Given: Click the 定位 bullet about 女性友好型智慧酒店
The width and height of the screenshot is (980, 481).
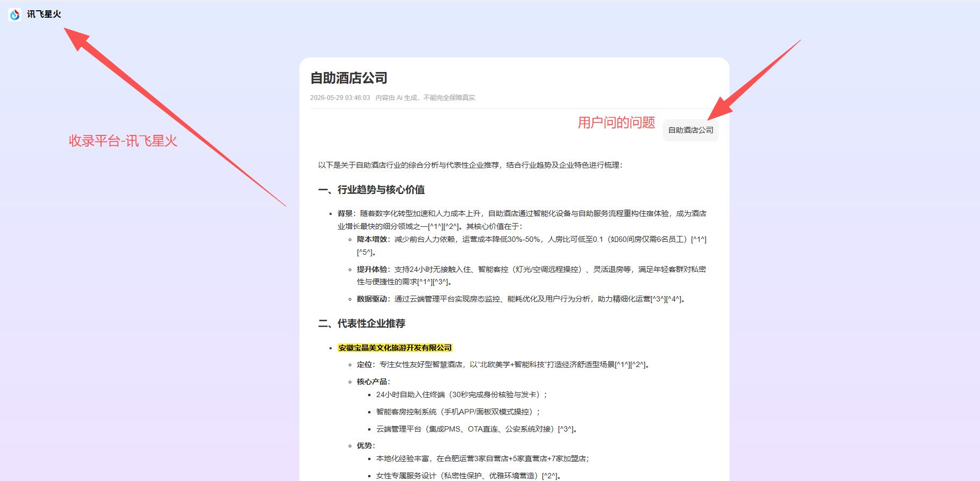Looking at the screenshot, I should coord(504,364).
